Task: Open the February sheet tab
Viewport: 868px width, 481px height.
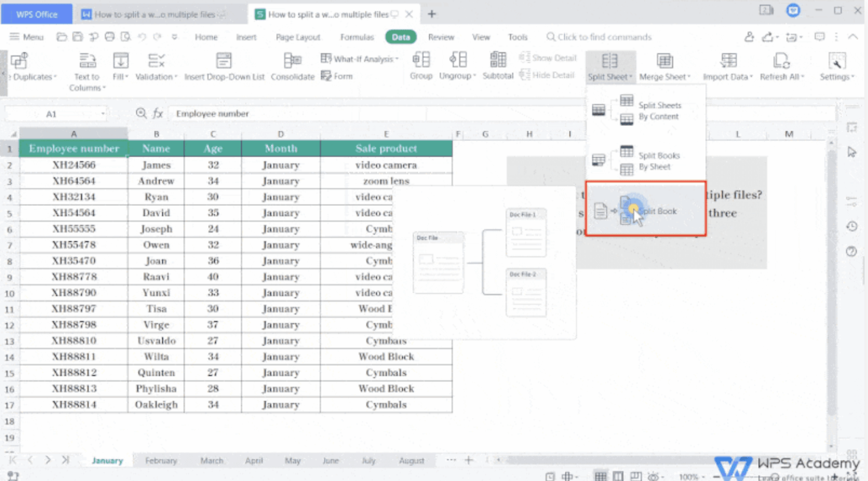Action: pyautogui.click(x=161, y=461)
